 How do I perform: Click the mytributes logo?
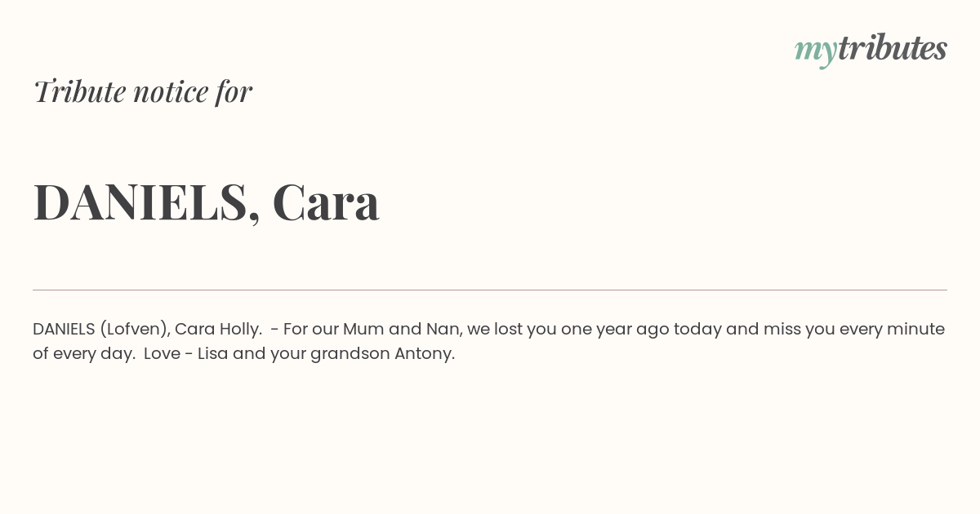pyautogui.click(x=871, y=50)
